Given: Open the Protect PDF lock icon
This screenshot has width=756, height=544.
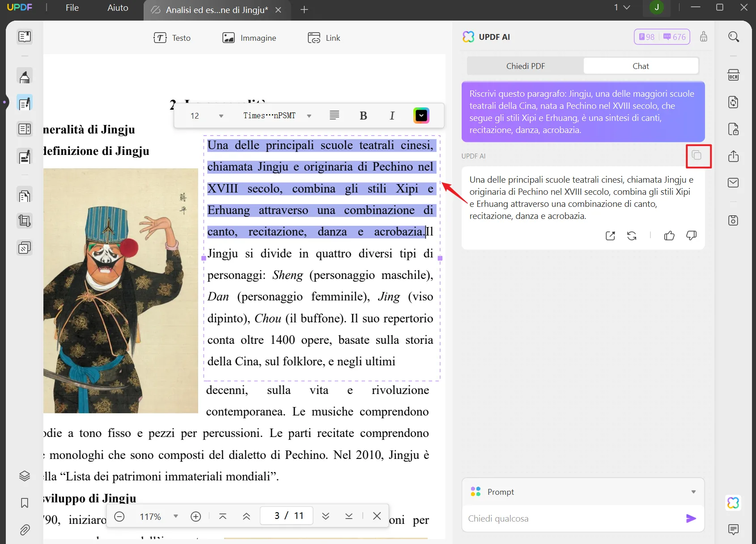Looking at the screenshot, I should 734,129.
